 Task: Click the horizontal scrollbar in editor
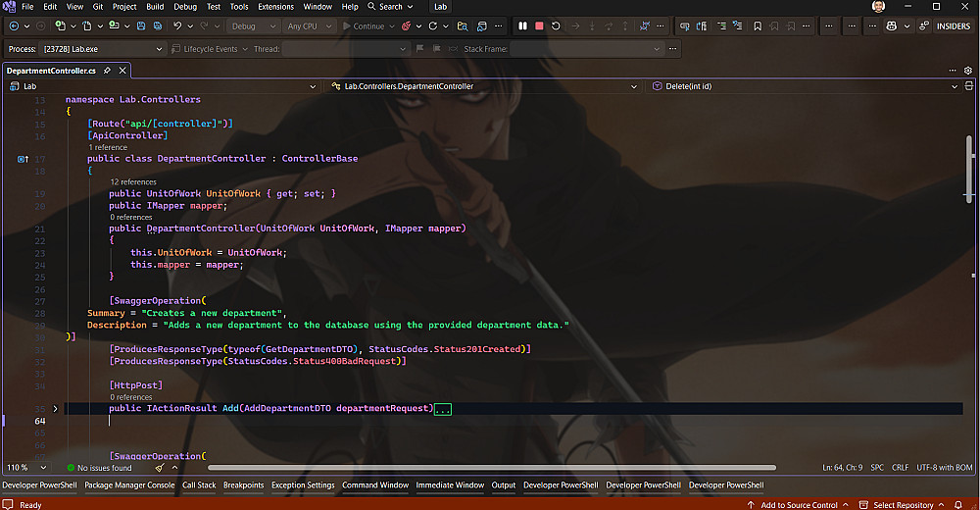click(x=491, y=468)
